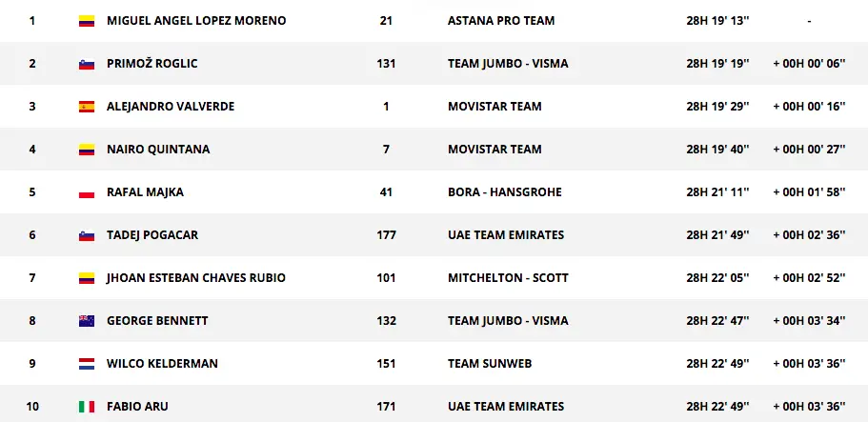Click the Slovenian flag next to Primož Roglic
This screenshot has width=868, height=422.
coord(87,64)
